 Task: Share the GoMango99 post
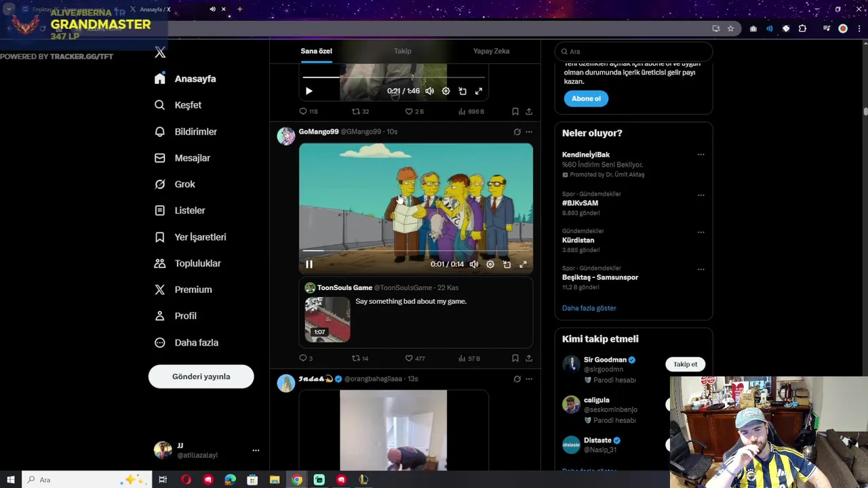[x=529, y=358]
